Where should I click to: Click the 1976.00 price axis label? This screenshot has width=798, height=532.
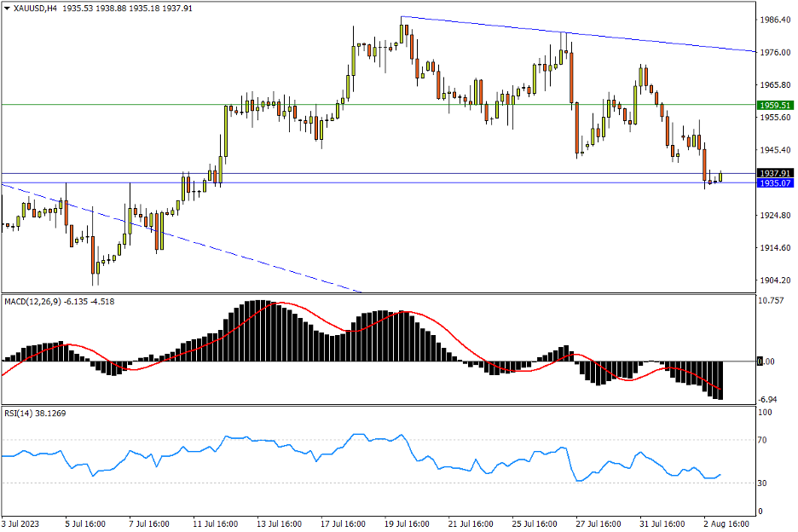point(775,53)
